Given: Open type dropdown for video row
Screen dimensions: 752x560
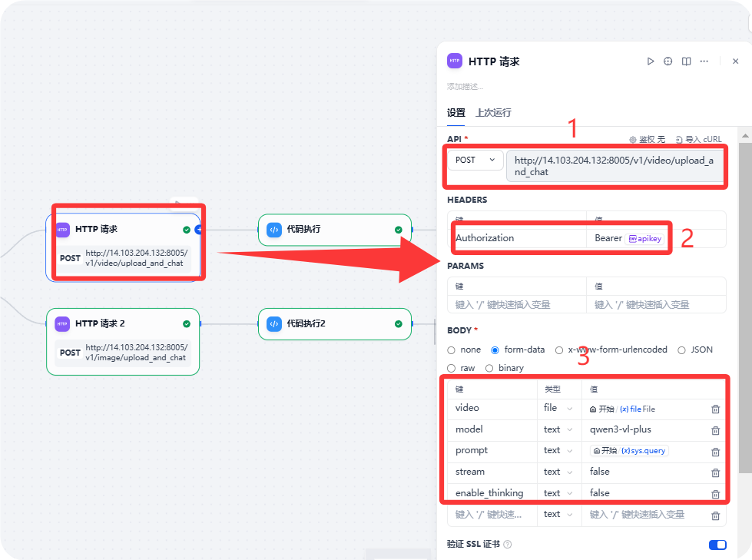Looking at the screenshot, I should pos(558,408).
